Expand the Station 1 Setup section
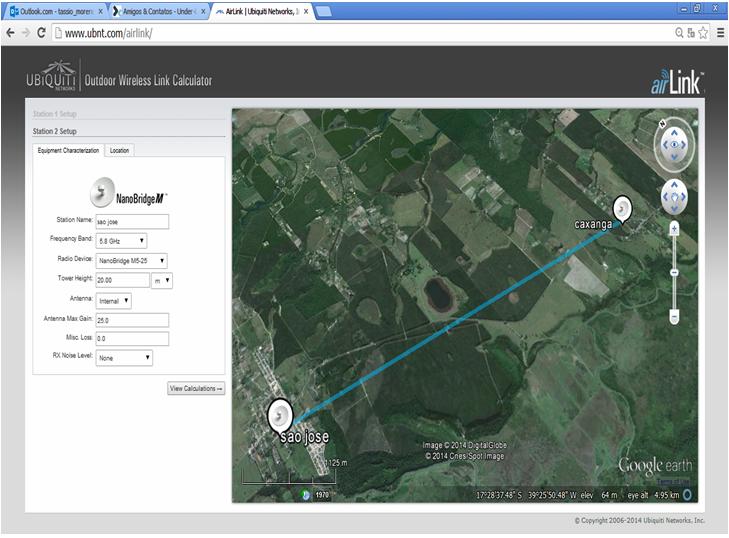729x538 pixels. click(54, 114)
